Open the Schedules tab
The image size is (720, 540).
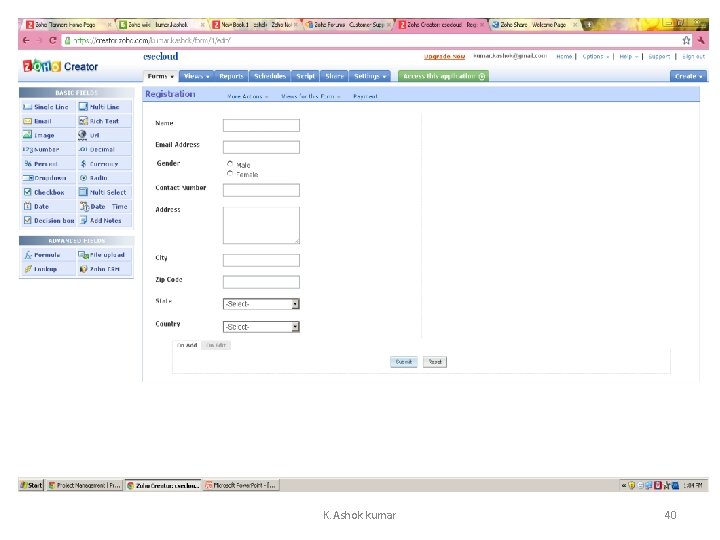[x=270, y=76]
